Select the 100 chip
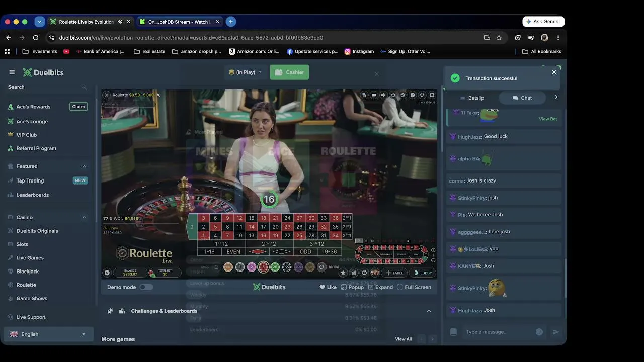 tap(287, 267)
